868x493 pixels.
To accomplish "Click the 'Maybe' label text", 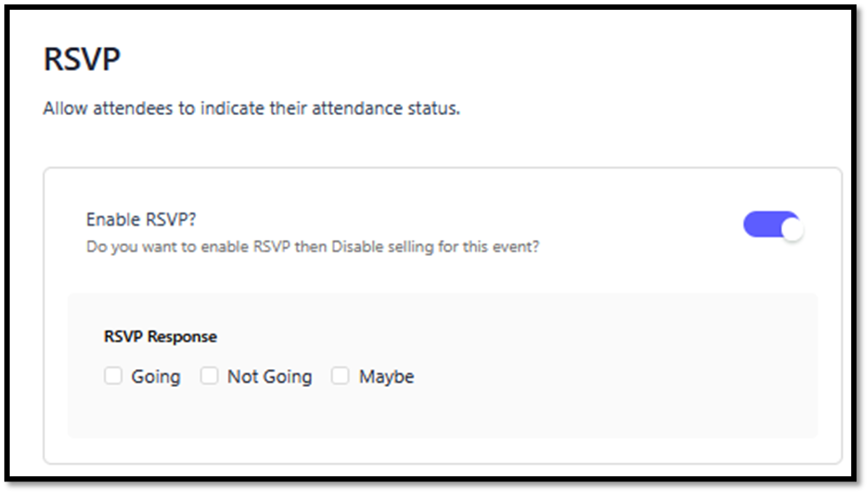I will click(x=386, y=377).
